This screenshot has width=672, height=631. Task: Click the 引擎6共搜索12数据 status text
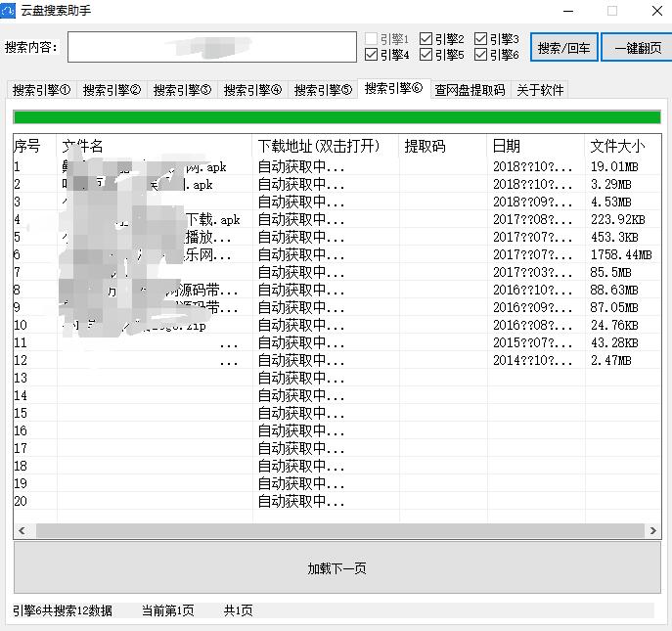[x=63, y=610]
